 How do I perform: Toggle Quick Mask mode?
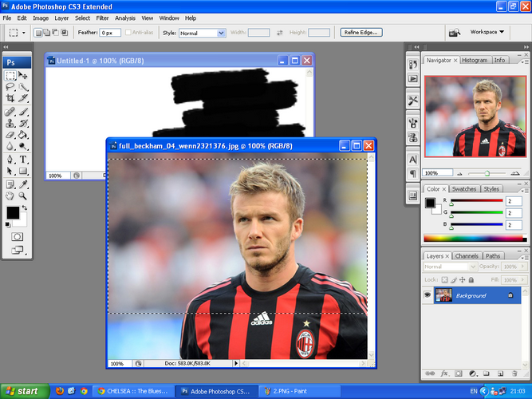click(x=17, y=237)
